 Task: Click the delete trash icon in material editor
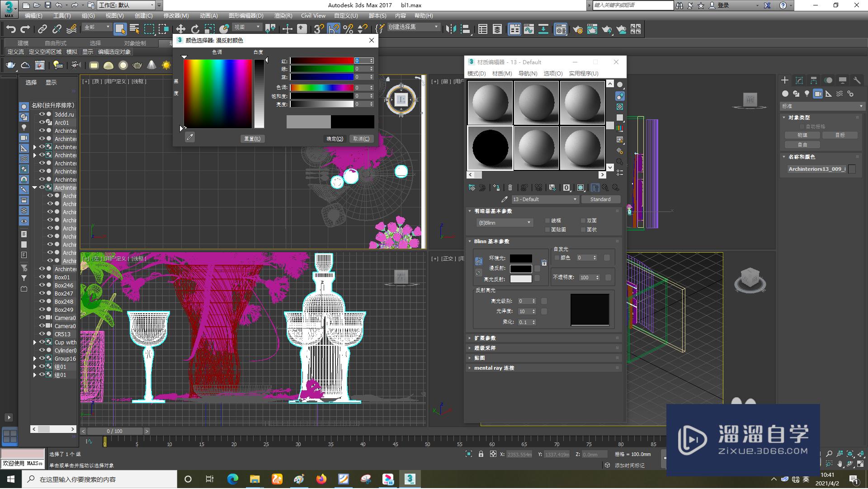click(510, 188)
